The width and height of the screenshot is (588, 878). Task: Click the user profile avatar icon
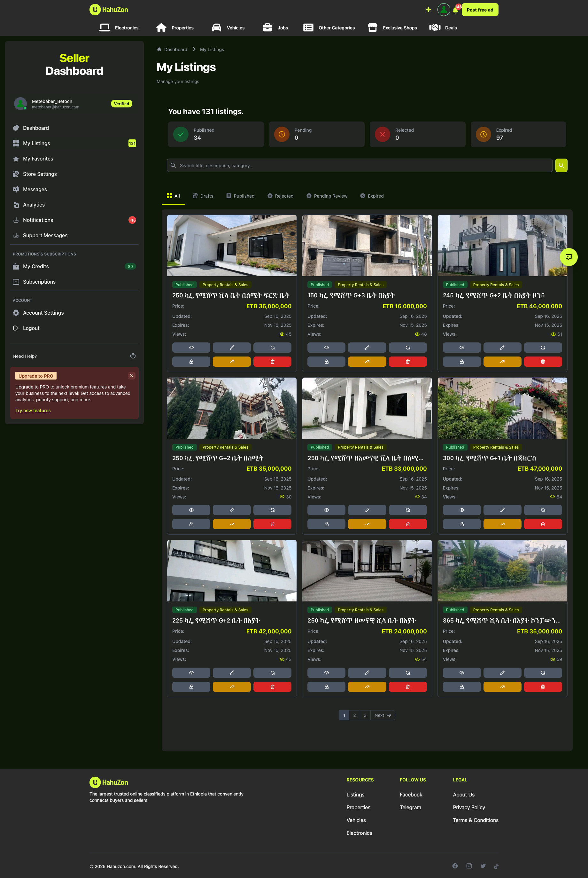pyautogui.click(x=443, y=10)
